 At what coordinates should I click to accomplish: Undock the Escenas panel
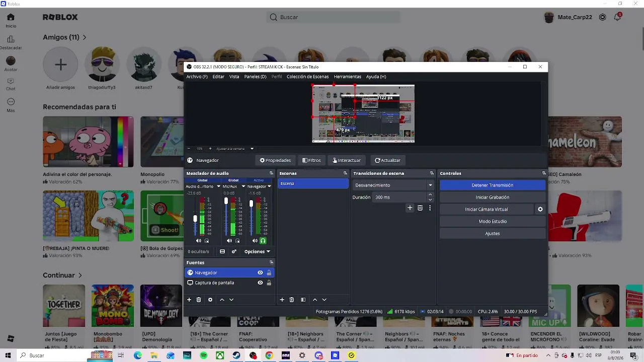tap(345, 173)
